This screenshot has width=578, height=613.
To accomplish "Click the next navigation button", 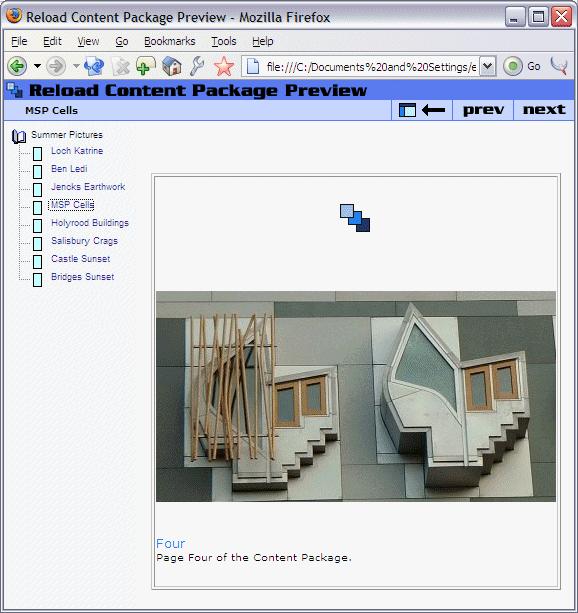I will point(544,110).
